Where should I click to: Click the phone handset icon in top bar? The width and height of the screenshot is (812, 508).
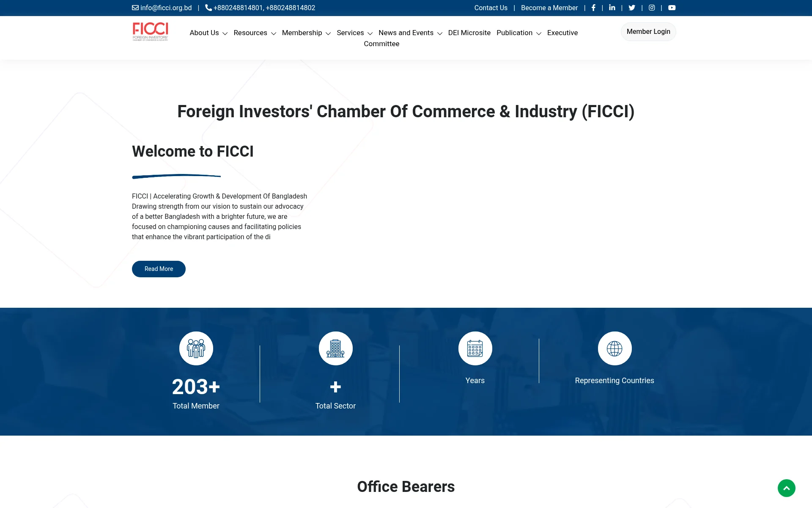click(x=208, y=8)
